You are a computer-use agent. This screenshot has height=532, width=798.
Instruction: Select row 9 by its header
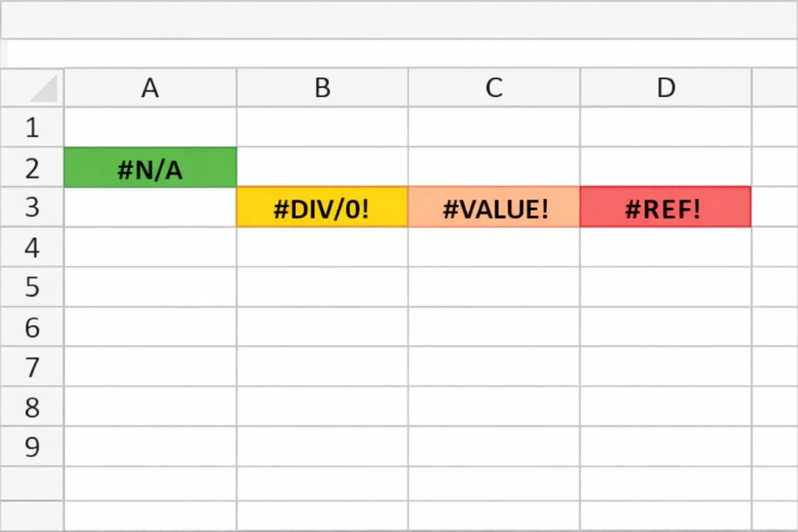pyautogui.click(x=32, y=446)
